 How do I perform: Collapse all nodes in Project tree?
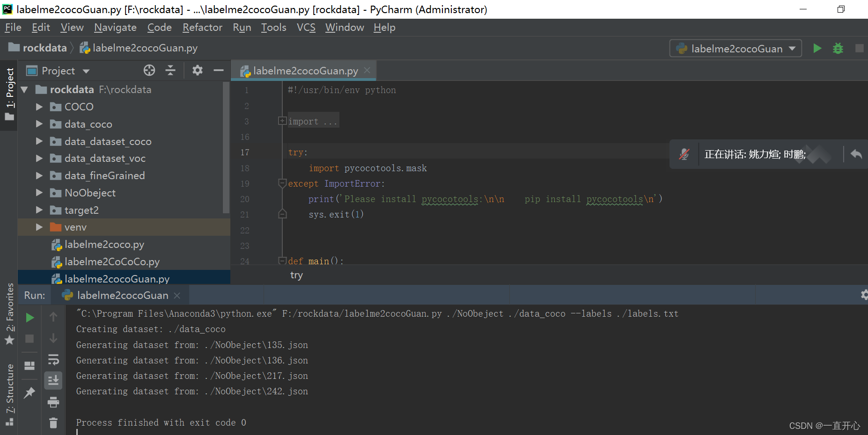(x=170, y=70)
